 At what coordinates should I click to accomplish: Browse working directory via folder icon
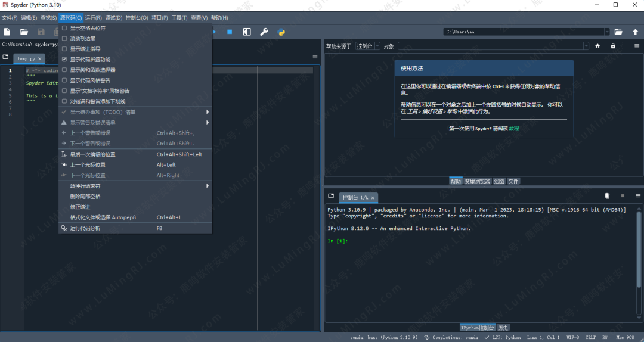[618, 32]
